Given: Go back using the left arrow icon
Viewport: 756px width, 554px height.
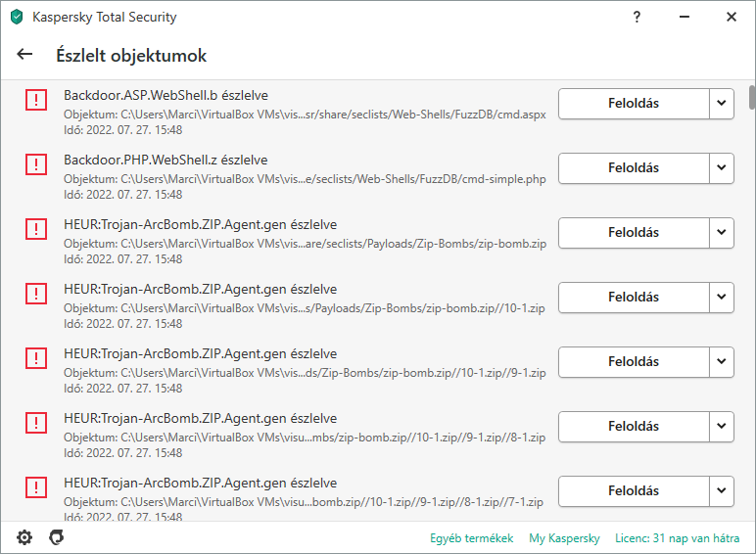Looking at the screenshot, I should (x=24, y=54).
